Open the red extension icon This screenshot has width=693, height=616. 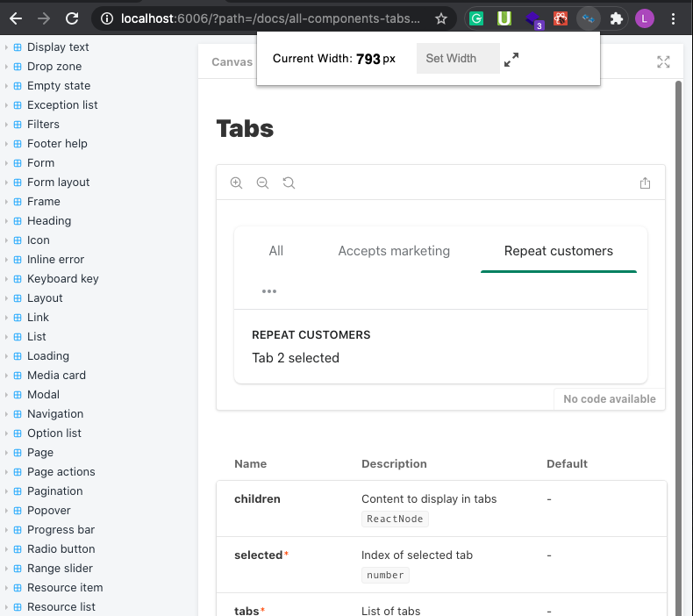(561, 18)
